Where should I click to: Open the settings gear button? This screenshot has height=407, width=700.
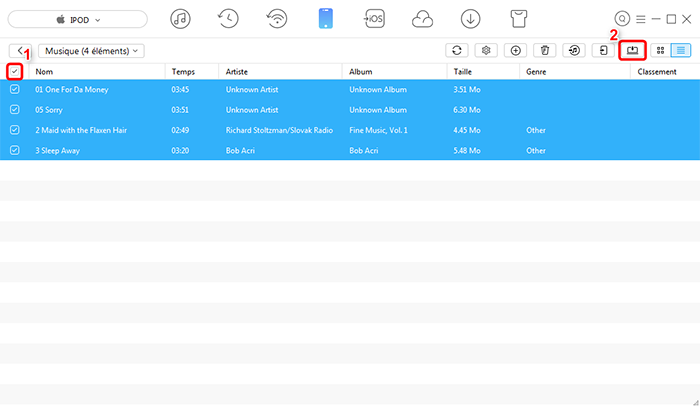click(486, 50)
